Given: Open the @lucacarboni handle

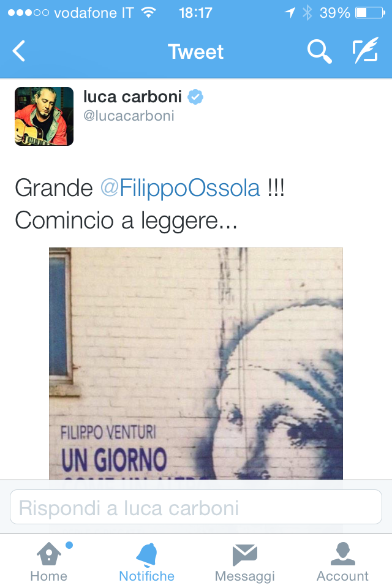Looking at the screenshot, I should [x=129, y=116].
